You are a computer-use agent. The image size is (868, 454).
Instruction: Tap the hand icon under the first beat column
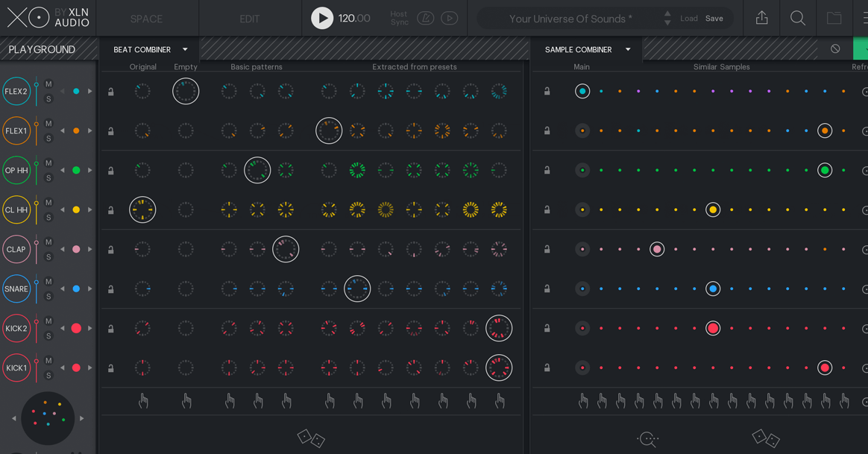[143, 400]
